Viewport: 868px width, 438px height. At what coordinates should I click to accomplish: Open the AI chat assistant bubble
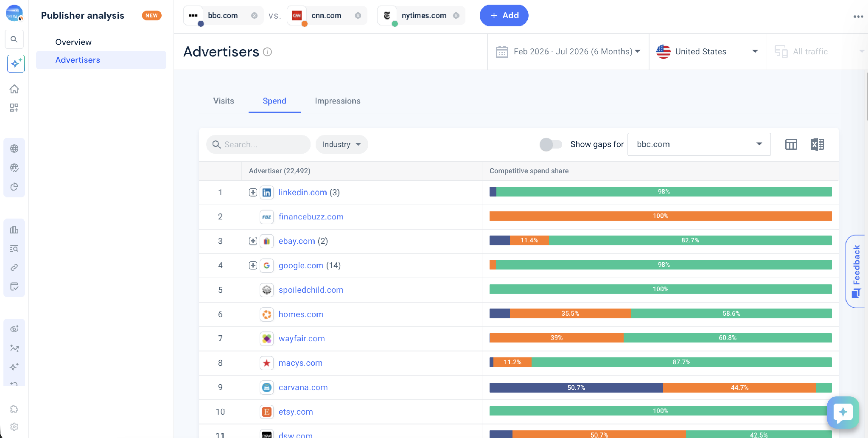point(843,412)
